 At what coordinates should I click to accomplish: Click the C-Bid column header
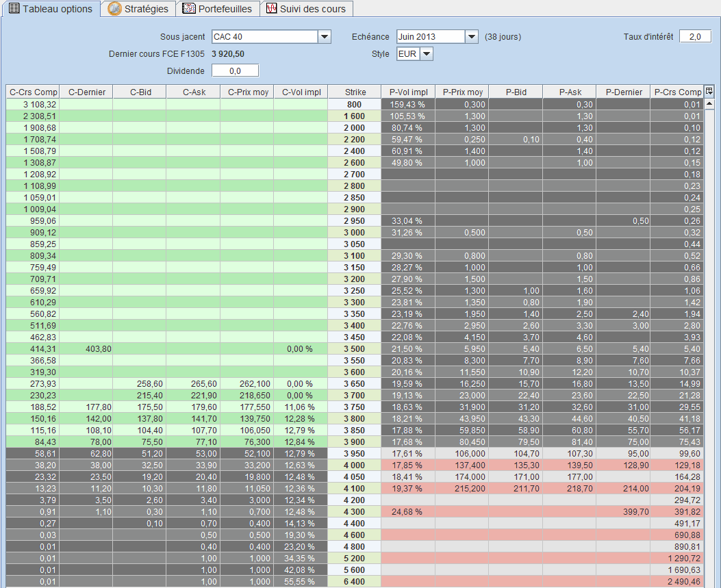point(140,92)
